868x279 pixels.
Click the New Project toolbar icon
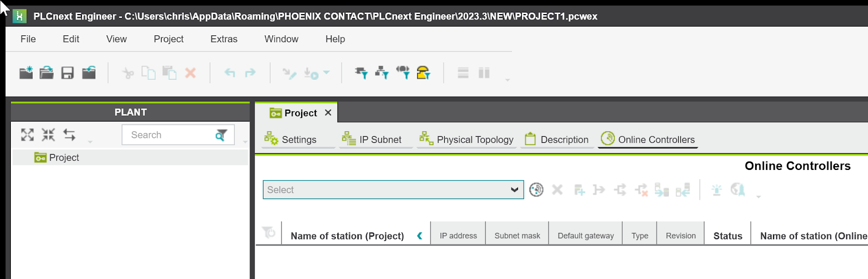26,73
